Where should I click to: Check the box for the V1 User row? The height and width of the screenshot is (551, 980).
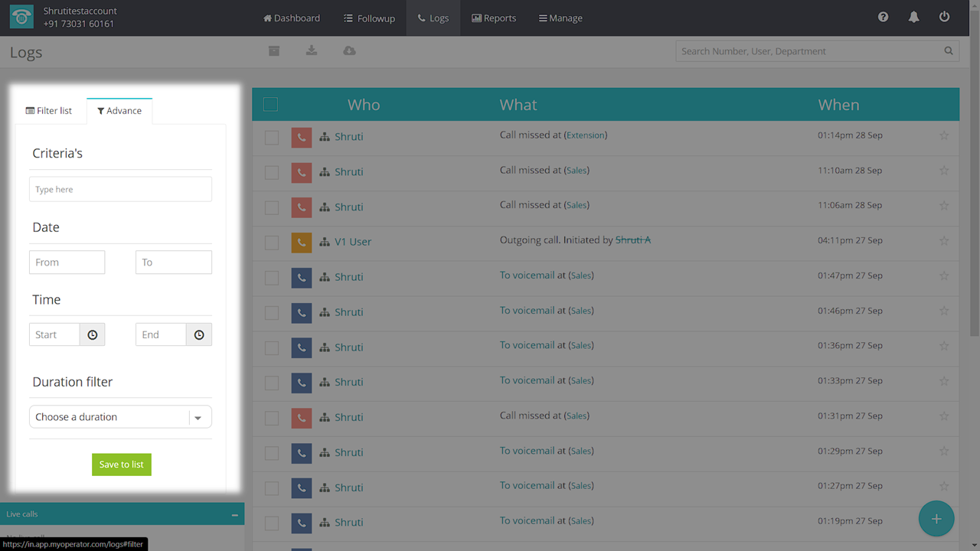click(272, 242)
